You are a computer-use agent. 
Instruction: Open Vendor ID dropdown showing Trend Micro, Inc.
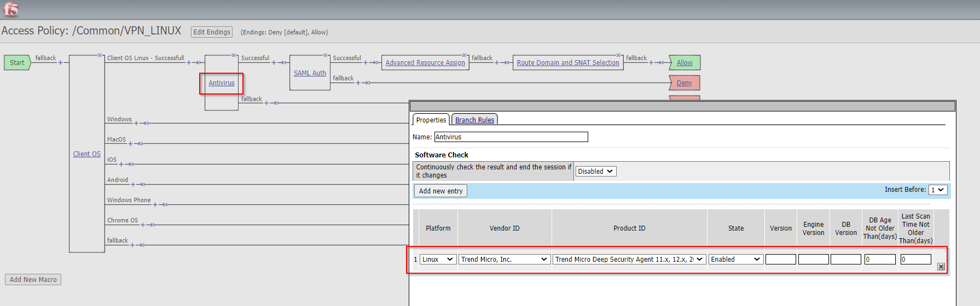pos(504,259)
